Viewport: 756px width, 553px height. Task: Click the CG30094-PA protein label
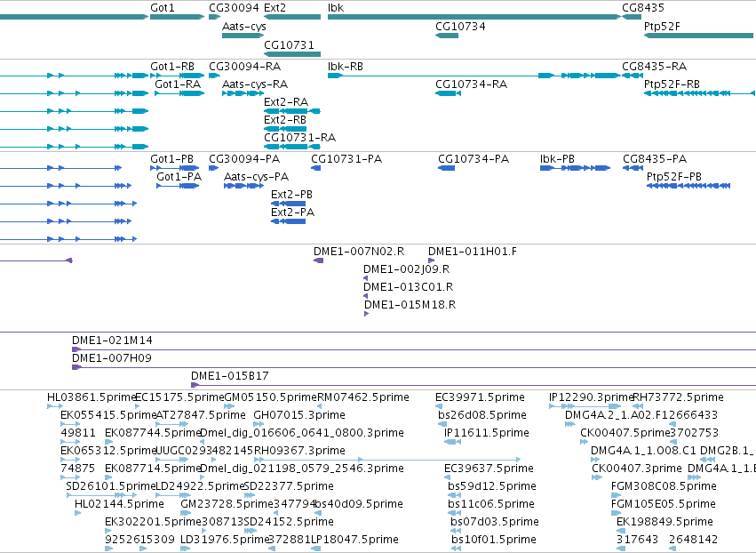244,159
